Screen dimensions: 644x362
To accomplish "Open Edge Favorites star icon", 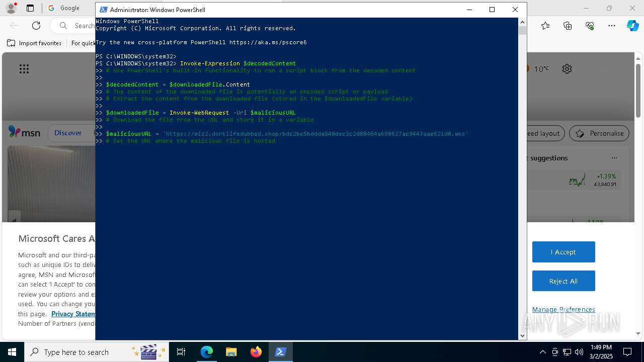I will 545,26.
